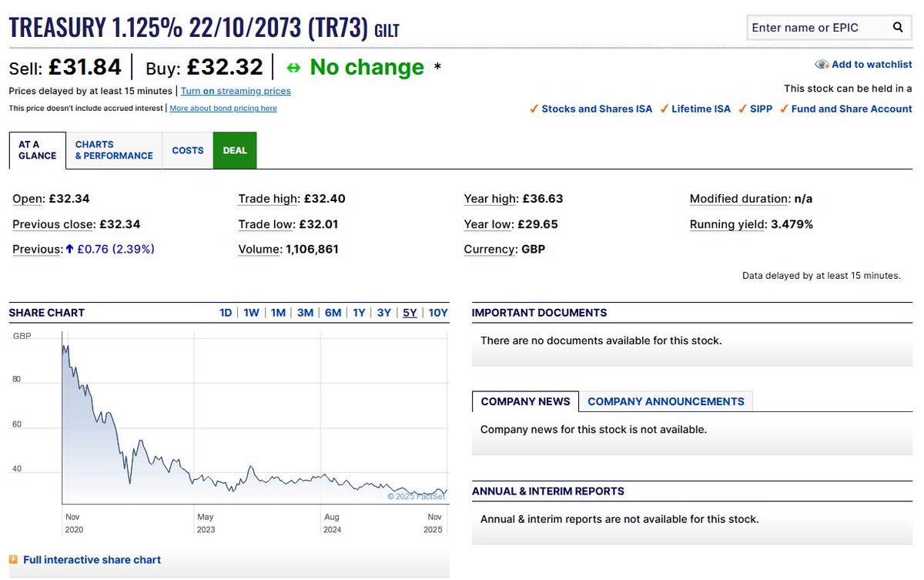Open Fund and Share Account link
The height and width of the screenshot is (580, 924).
pyautogui.click(x=852, y=109)
